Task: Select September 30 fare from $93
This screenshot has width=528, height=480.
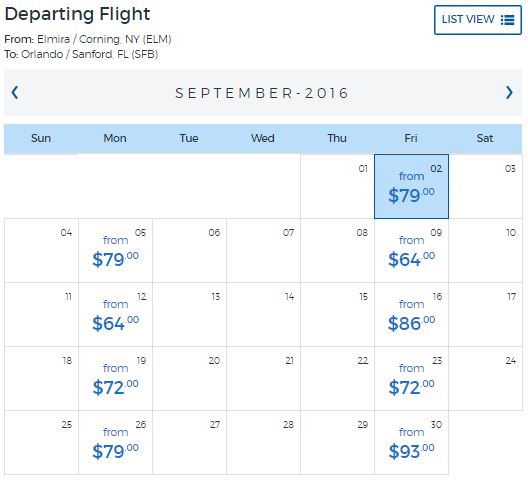Action: (411, 443)
